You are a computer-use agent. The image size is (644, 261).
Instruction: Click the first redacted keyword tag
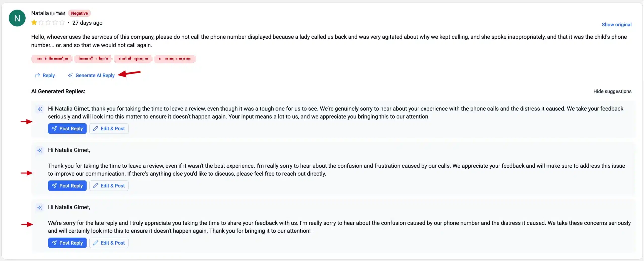point(52,59)
